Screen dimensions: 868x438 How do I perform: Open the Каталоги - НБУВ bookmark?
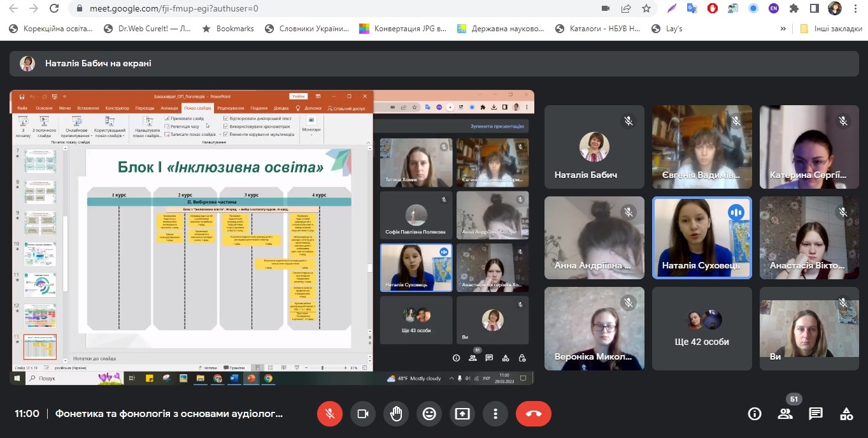[x=598, y=29]
